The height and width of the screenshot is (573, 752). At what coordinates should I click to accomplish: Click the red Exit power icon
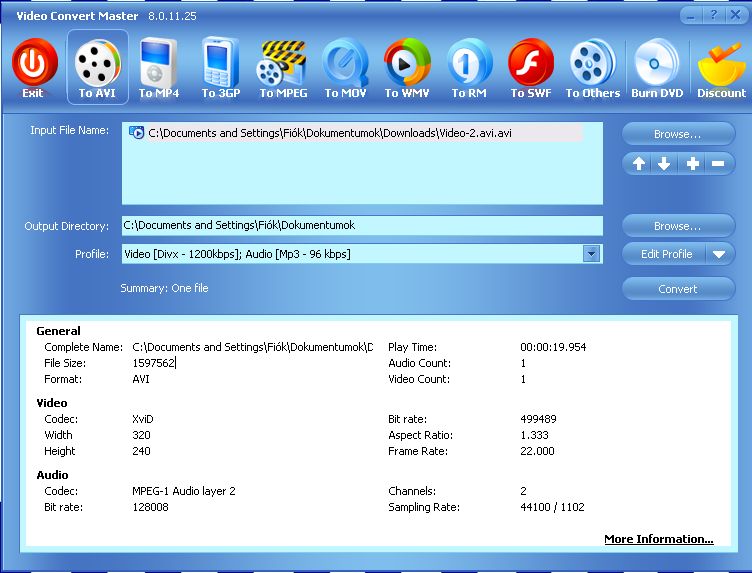tap(35, 63)
